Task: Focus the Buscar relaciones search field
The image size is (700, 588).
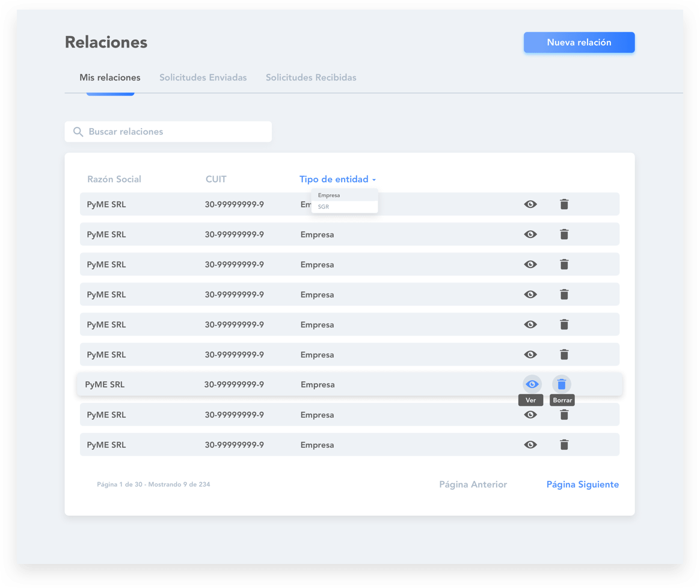Action: coord(174,132)
